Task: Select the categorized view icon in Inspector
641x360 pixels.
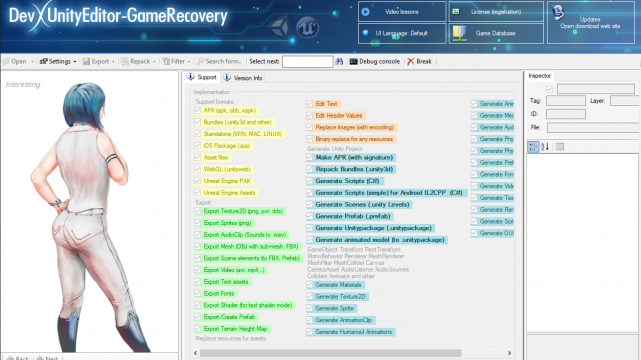Action: coord(533,147)
